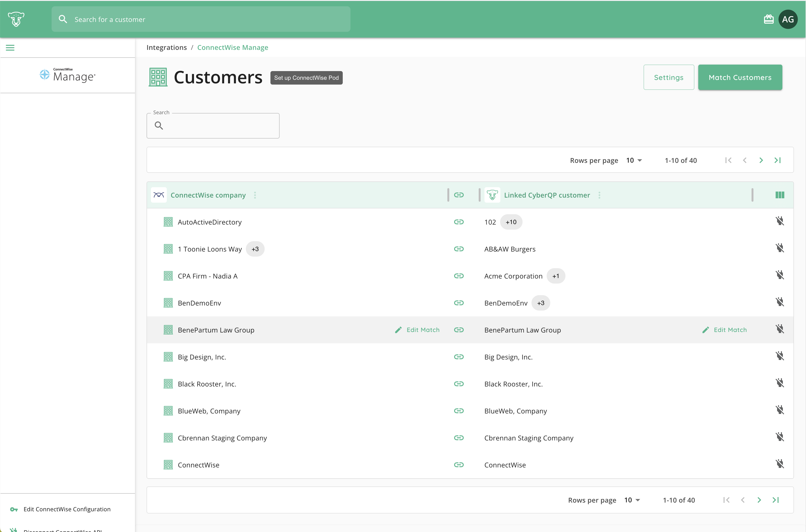Select the AB&AW Burgers linked customer

click(510, 249)
